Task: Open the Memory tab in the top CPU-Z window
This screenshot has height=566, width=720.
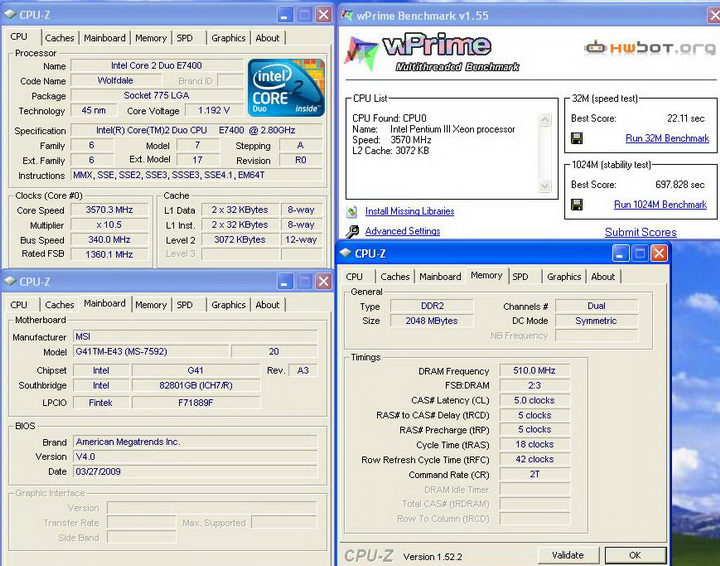Action: point(151,38)
